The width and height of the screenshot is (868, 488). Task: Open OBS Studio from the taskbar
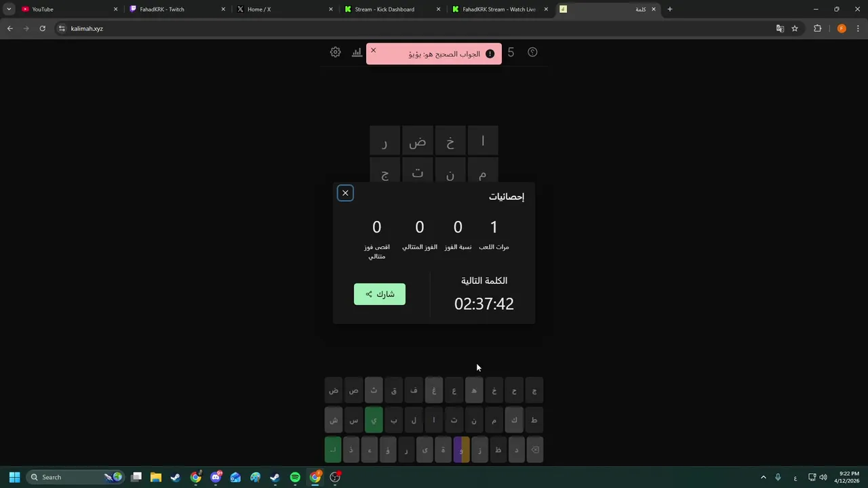click(335, 477)
